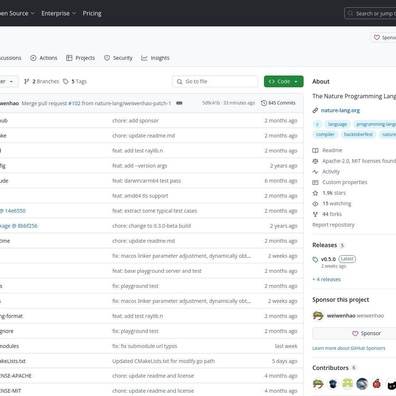The image size is (396, 396).
Task: Open commit 'feat: darwin/arm64 test pass'
Action: coord(146,181)
